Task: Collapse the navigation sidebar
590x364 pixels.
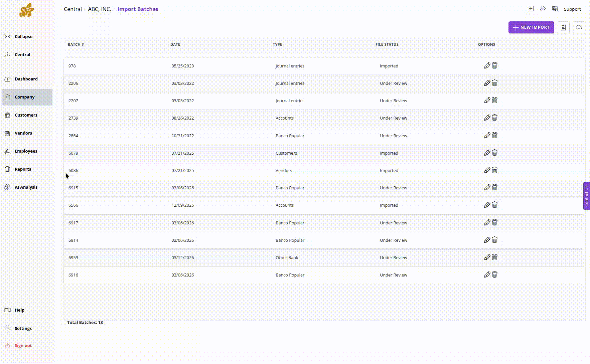Action: 23,36
